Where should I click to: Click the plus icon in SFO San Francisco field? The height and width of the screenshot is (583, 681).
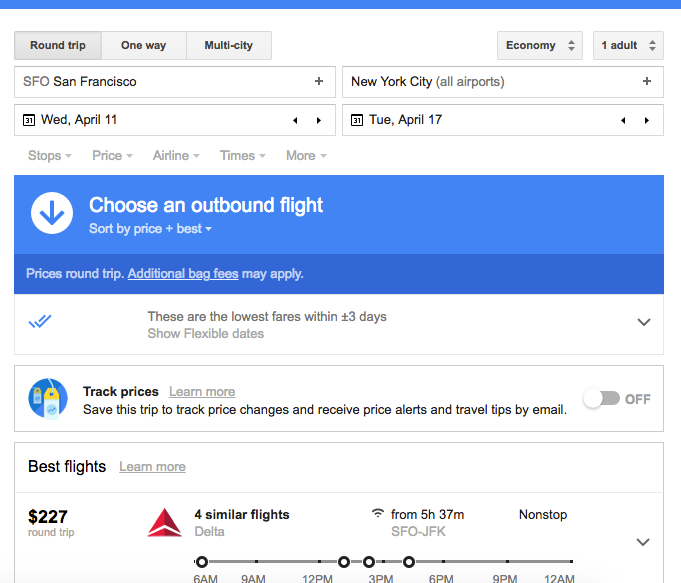(x=319, y=81)
